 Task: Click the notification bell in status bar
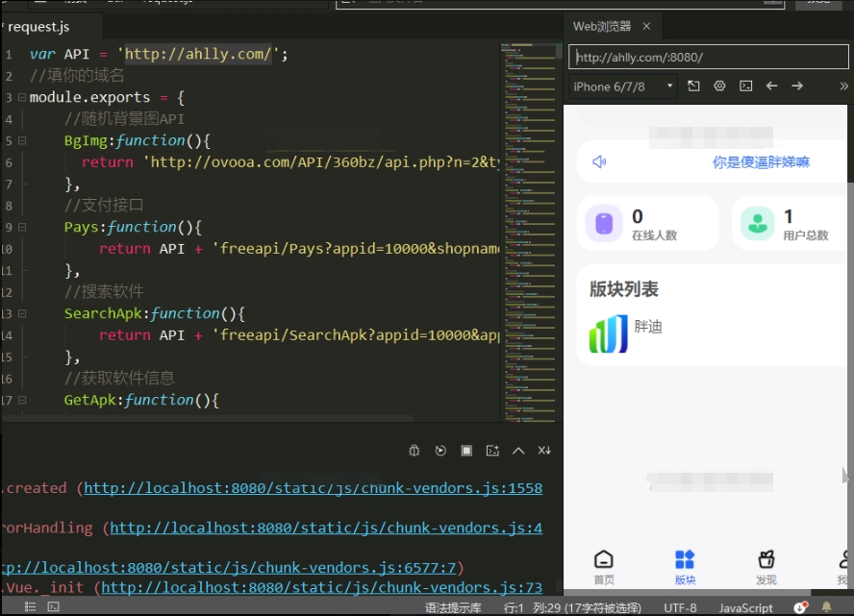(826, 606)
